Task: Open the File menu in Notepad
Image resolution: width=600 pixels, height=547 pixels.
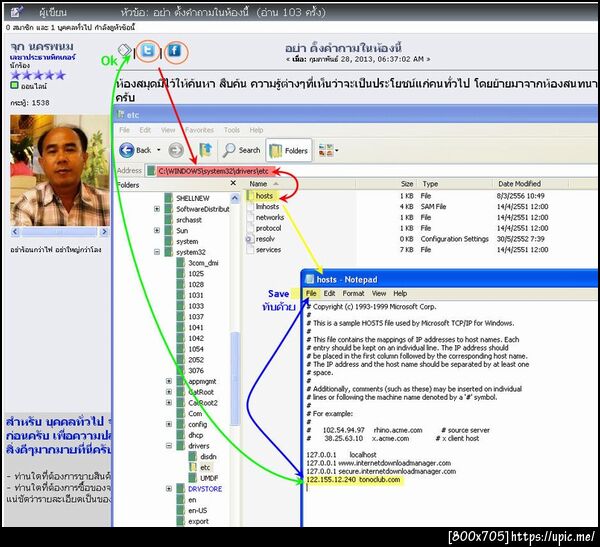Action: pyautogui.click(x=311, y=294)
